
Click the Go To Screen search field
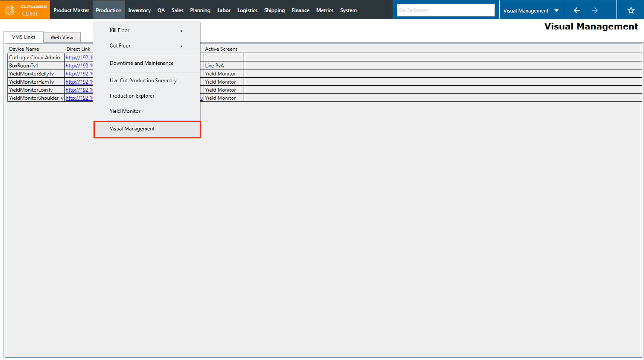coord(446,10)
